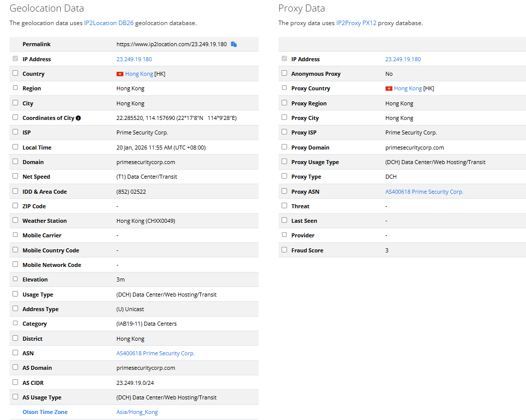Check the Threat checkbox
Viewport: 526px width, 420px height.
click(x=285, y=206)
